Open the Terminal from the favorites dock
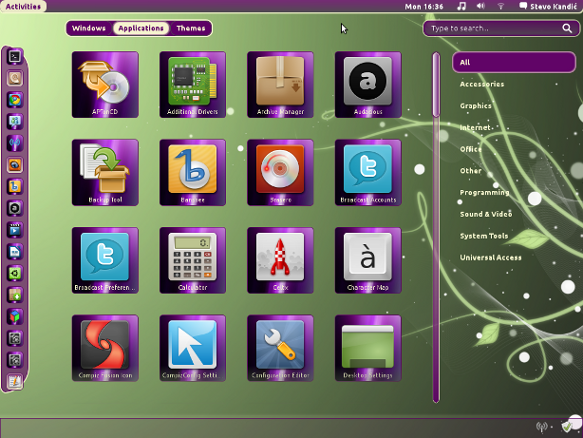This screenshot has height=438, width=583. click(x=15, y=57)
